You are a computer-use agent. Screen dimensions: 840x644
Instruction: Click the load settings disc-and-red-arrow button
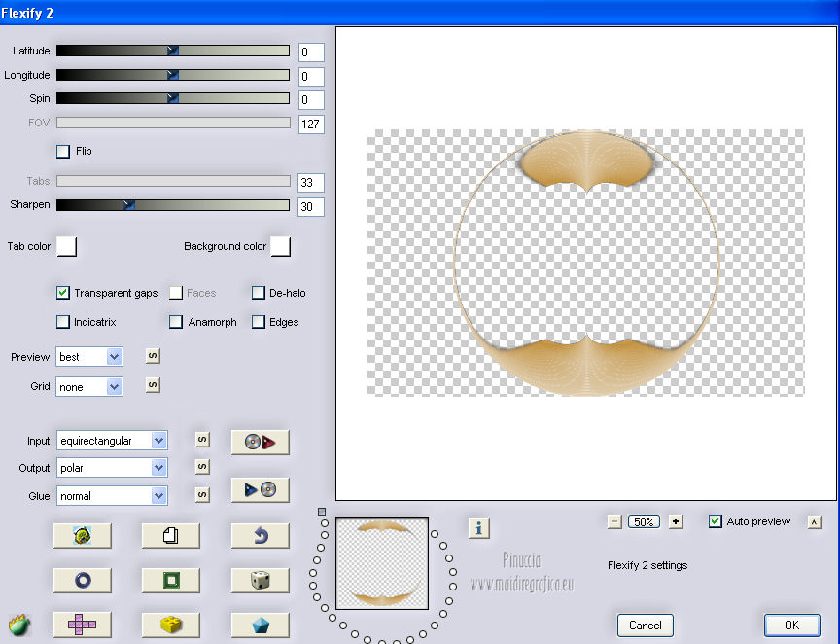260,442
